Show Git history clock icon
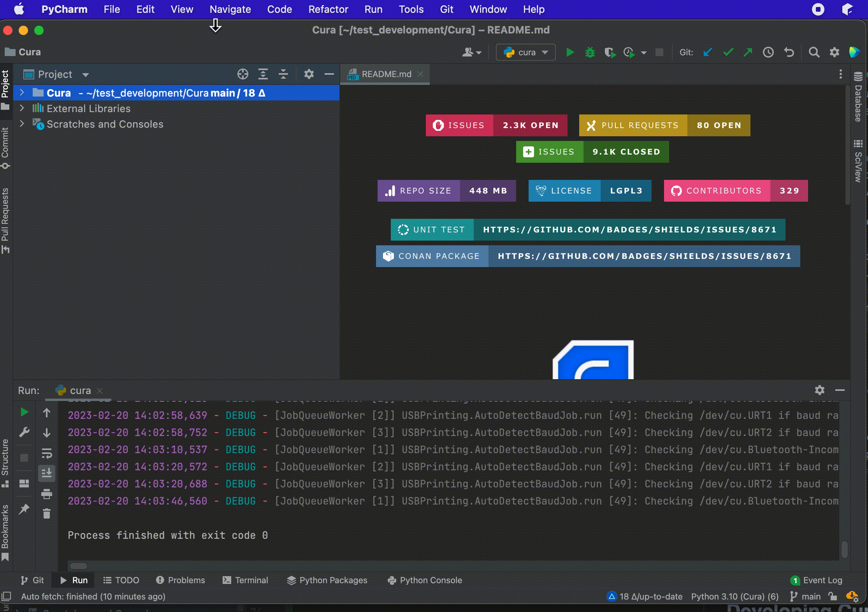The image size is (868, 612). coord(768,52)
